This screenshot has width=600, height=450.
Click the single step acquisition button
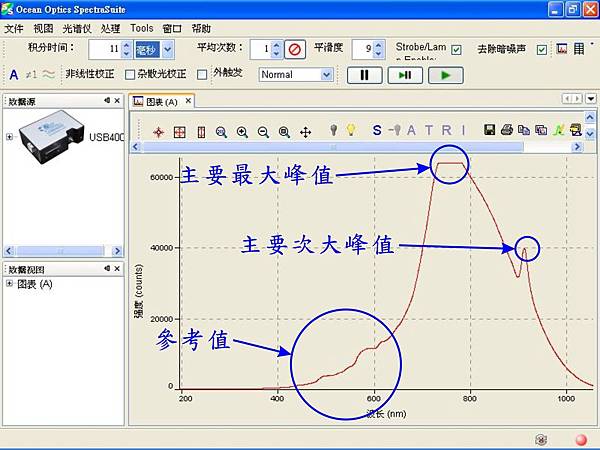coord(405,75)
